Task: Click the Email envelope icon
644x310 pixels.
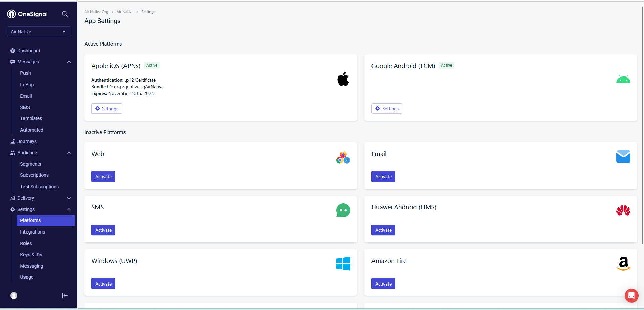Action: click(623, 157)
